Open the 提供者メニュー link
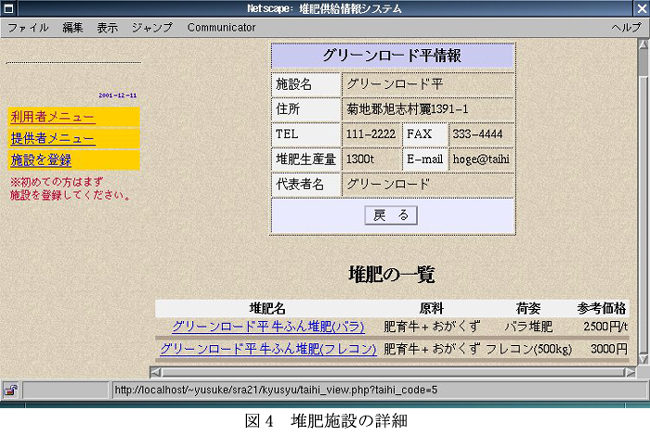The width and height of the screenshot is (650, 436). coord(52,138)
